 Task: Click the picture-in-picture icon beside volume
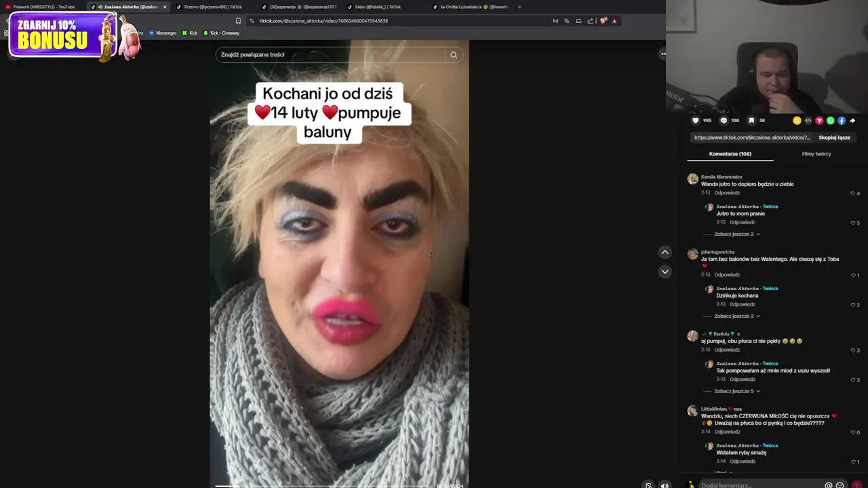[x=648, y=485]
